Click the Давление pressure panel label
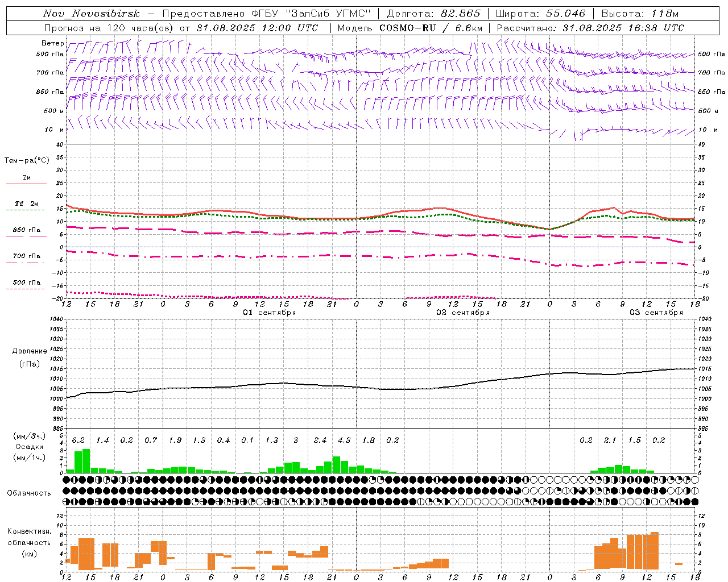 coord(29,351)
